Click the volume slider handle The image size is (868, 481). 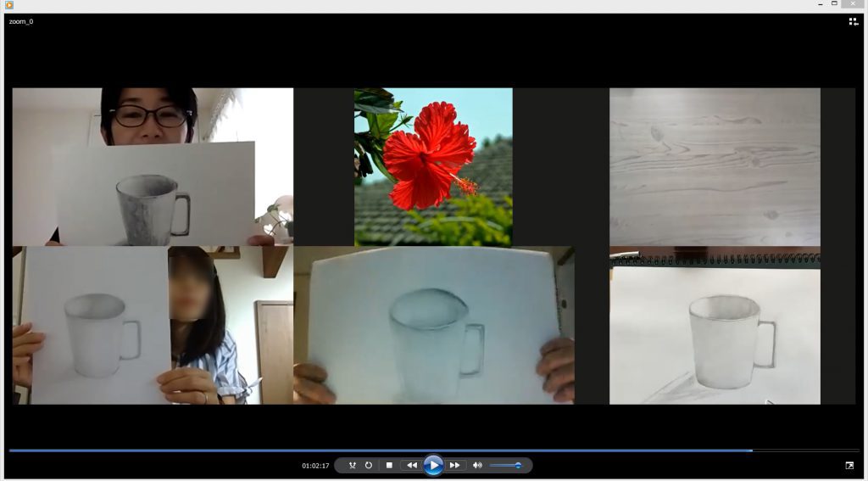[x=518, y=465]
